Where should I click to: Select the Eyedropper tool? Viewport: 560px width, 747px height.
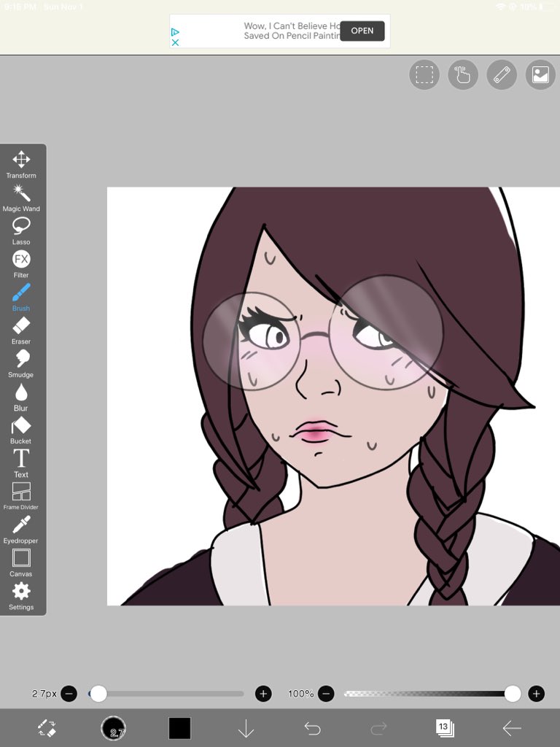point(21,530)
